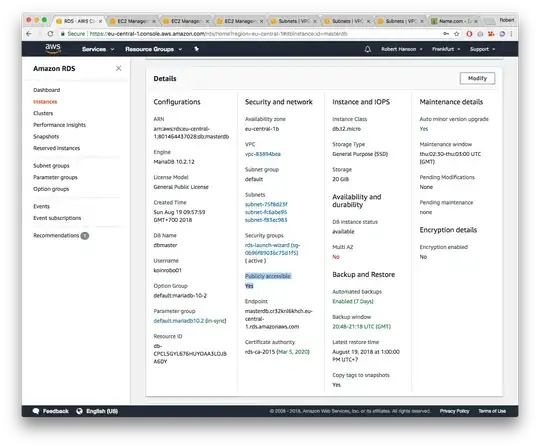540x448 pixels.
Task: Open Dashboard in the RDS sidebar
Action: pos(46,90)
